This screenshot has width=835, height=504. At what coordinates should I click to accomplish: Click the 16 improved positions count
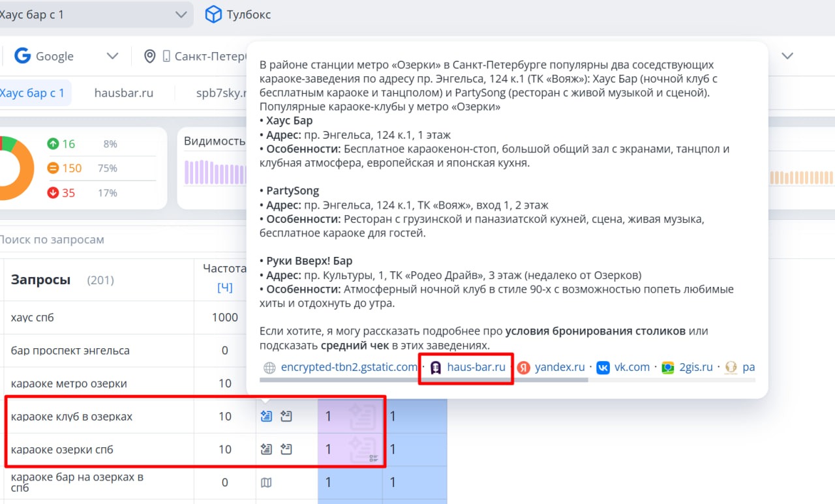point(68,143)
